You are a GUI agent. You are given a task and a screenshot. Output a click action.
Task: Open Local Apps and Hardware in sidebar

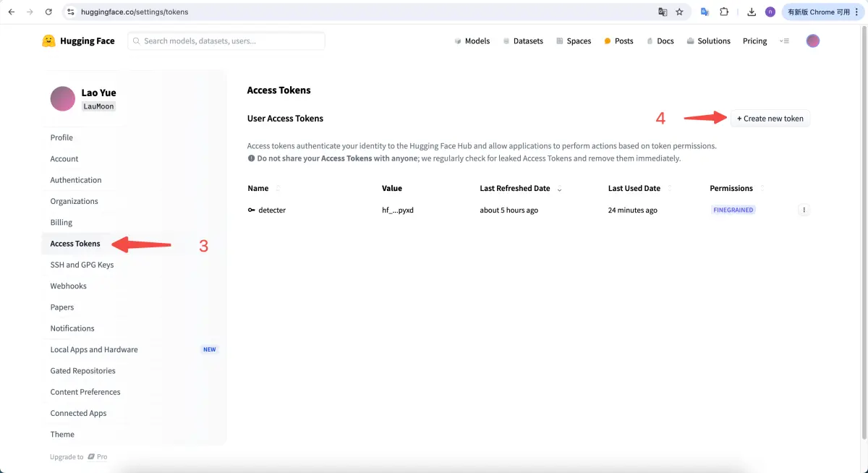[94, 350]
